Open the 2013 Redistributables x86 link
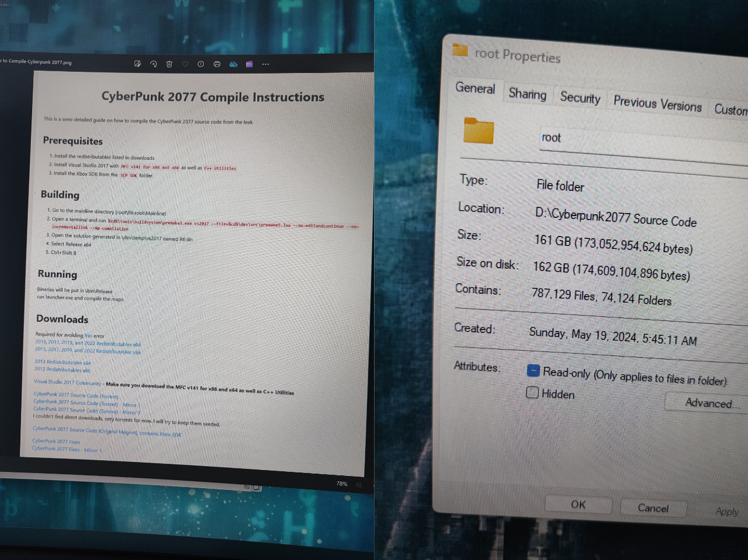The width and height of the screenshot is (748, 560). [62, 370]
